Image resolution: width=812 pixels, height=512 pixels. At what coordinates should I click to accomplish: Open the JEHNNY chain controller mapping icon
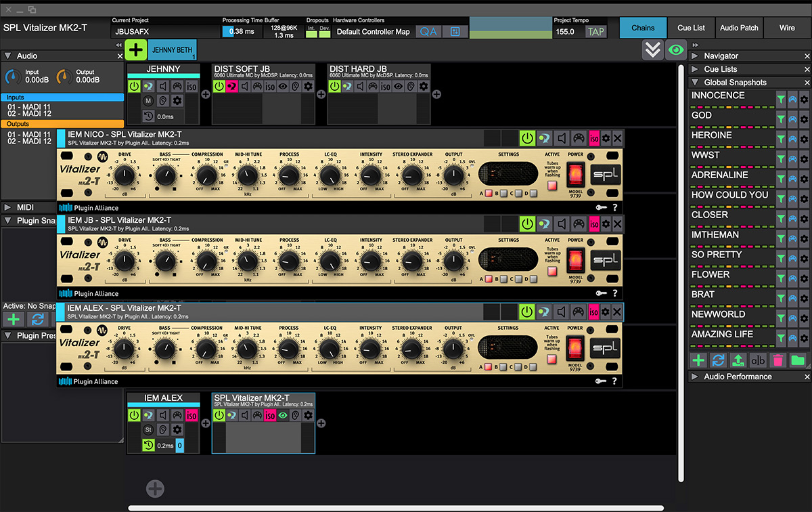click(177, 87)
